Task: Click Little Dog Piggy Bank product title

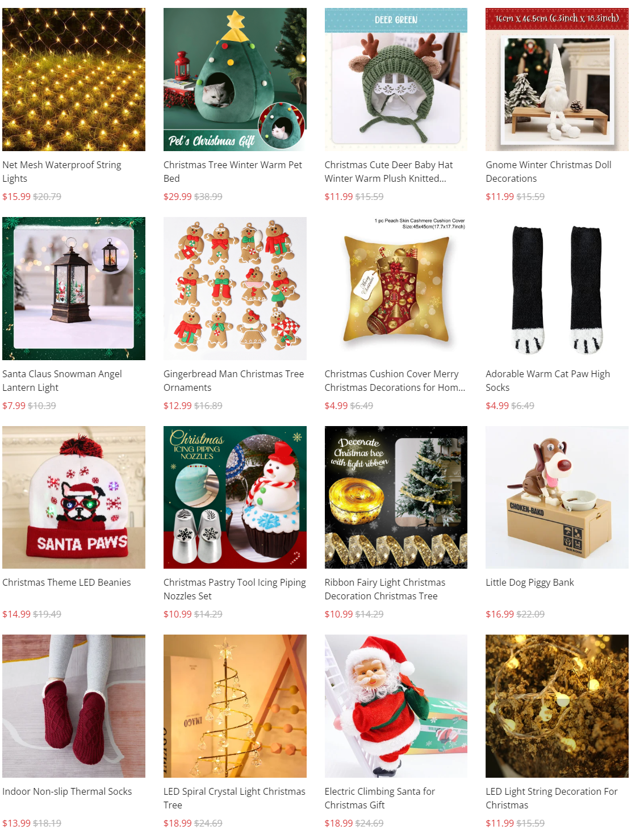Action: point(530,582)
